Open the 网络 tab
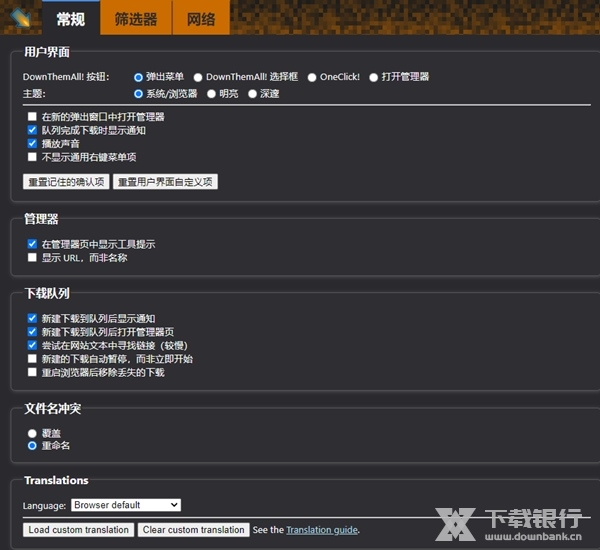 tap(201, 18)
